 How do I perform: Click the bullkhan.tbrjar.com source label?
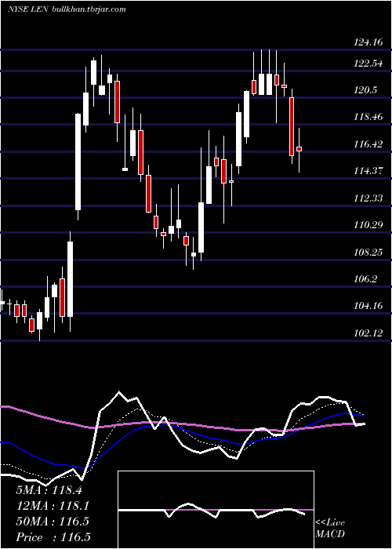[89, 9]
